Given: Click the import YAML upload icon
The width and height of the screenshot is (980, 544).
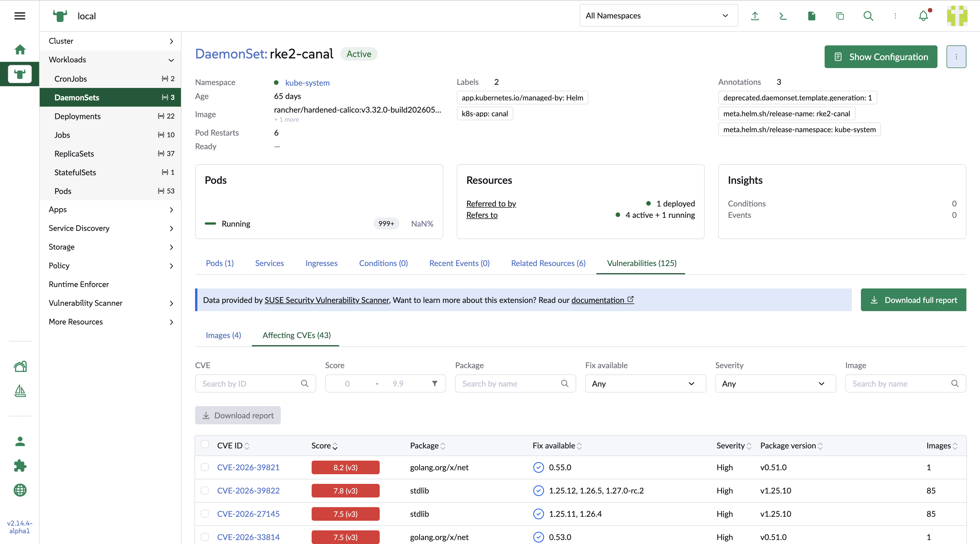Looking at the screenshot, I should pos(755,16).
